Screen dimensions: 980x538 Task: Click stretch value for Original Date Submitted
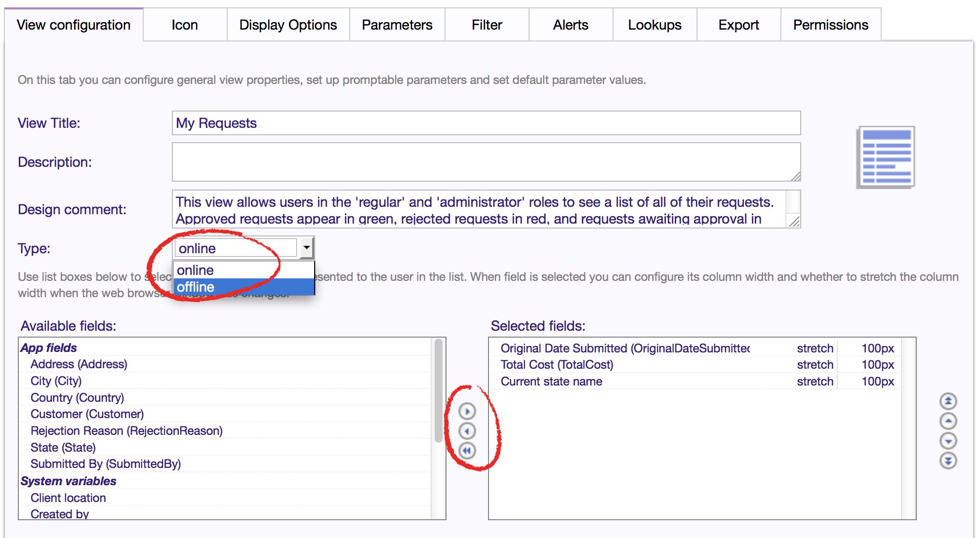pos(815,348)
